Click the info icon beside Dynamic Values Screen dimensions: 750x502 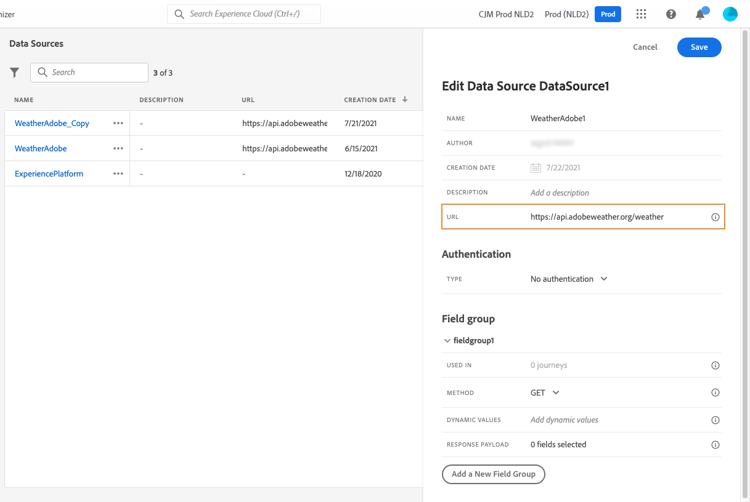coord(715,420)
